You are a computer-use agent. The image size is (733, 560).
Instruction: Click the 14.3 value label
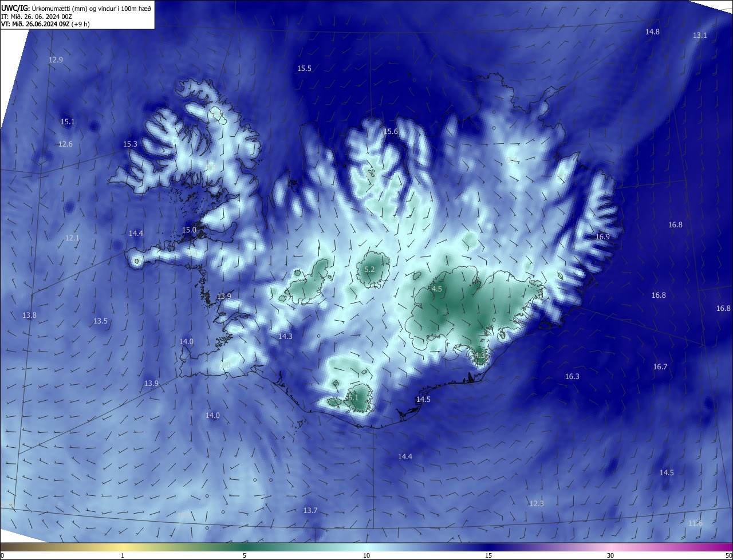coord(285,337)
